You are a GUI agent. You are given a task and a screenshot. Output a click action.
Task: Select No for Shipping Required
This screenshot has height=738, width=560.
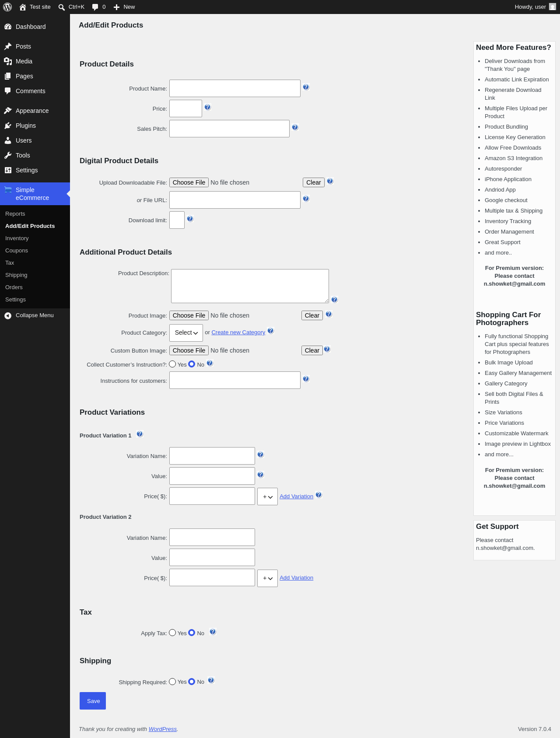192,682
